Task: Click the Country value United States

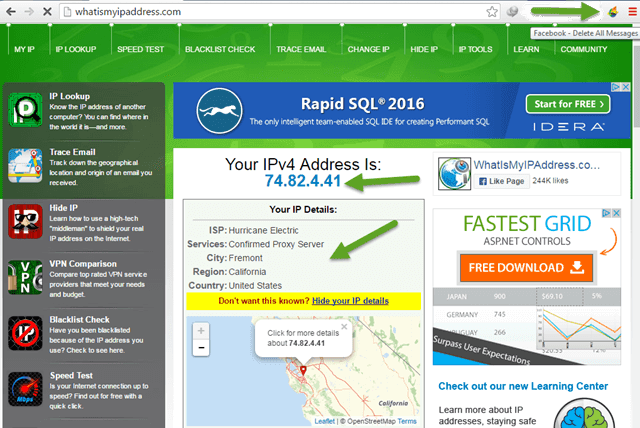Action: tap(255, 286)
